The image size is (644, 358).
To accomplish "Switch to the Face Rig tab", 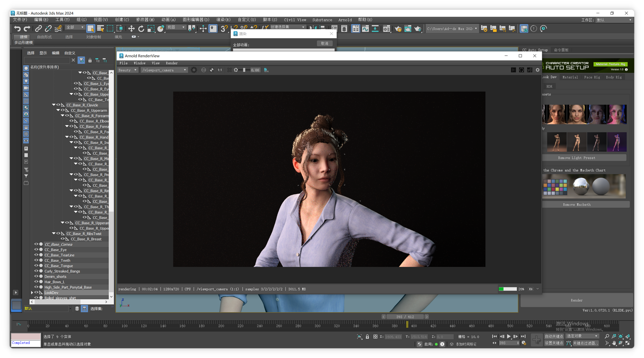I will point(592,77).
